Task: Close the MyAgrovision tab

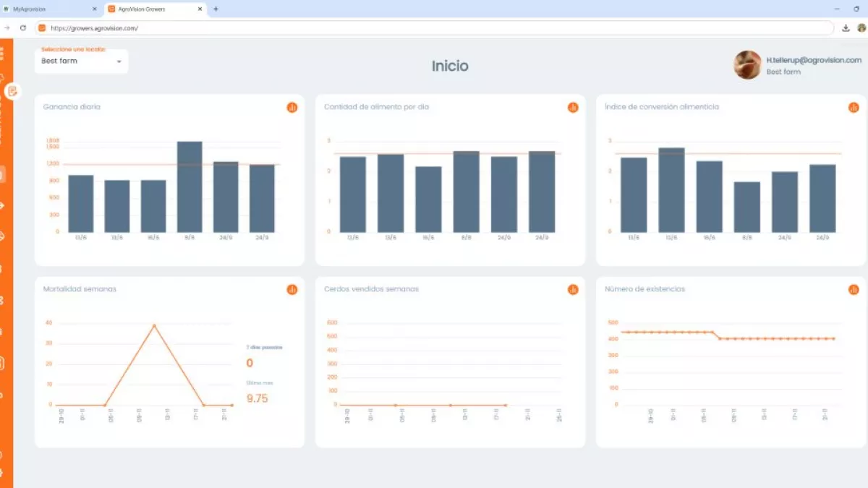Action: coord(94,9)
